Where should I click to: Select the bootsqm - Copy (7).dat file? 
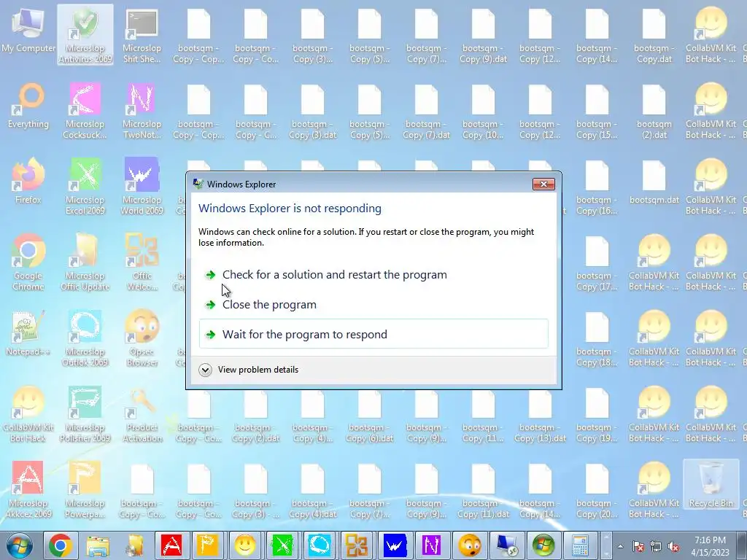tap(426, 111)
